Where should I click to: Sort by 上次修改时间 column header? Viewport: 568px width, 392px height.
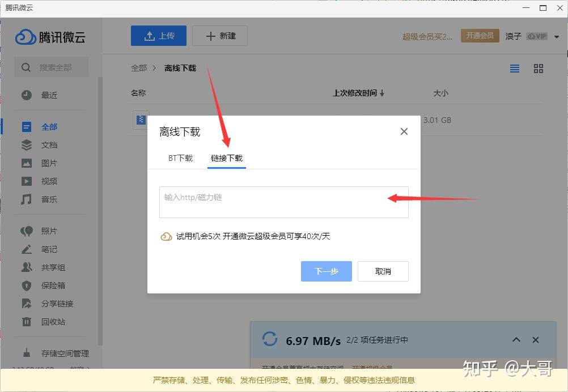pyautogui.click(x=358, y=93)
